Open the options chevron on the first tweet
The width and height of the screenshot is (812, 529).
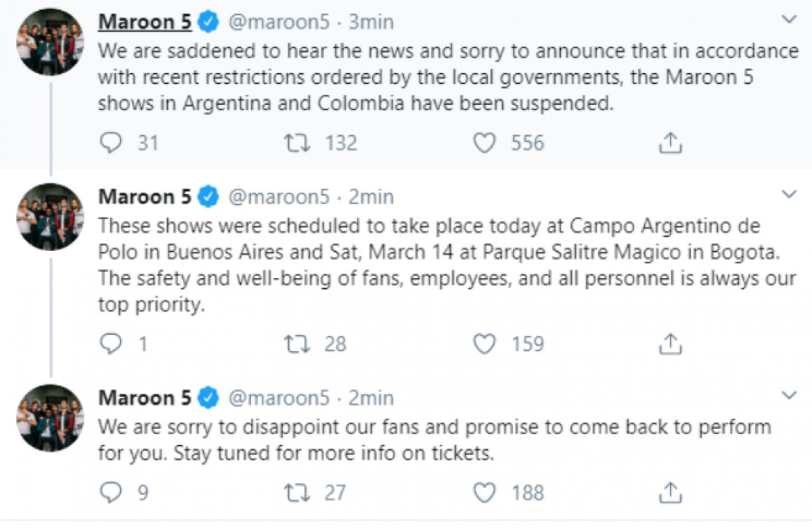tap(789, 20)
